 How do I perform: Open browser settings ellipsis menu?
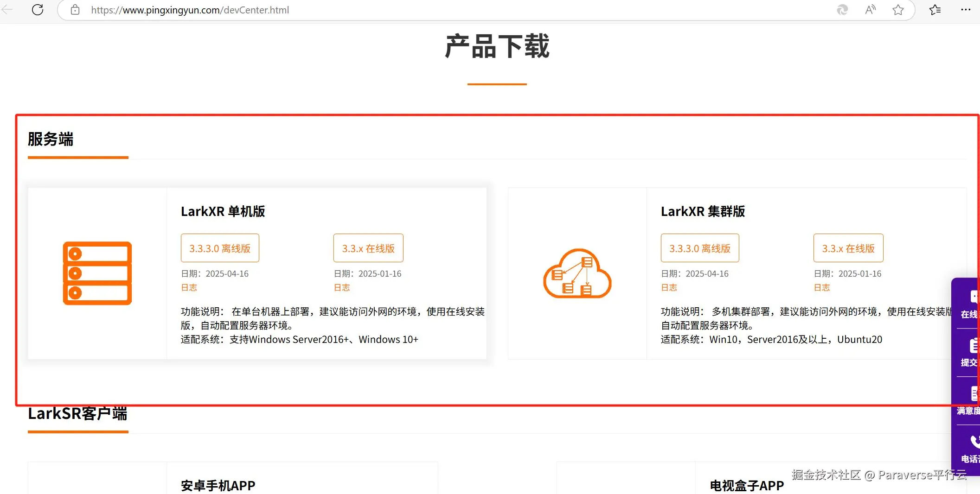pos(966,10)
